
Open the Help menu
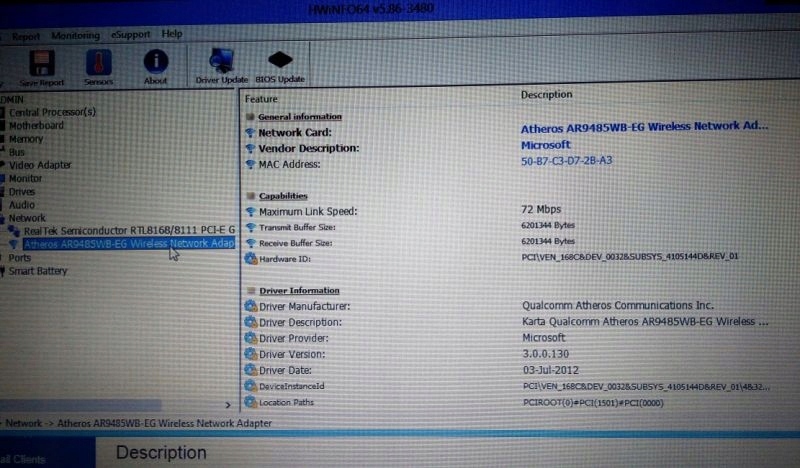172,34
